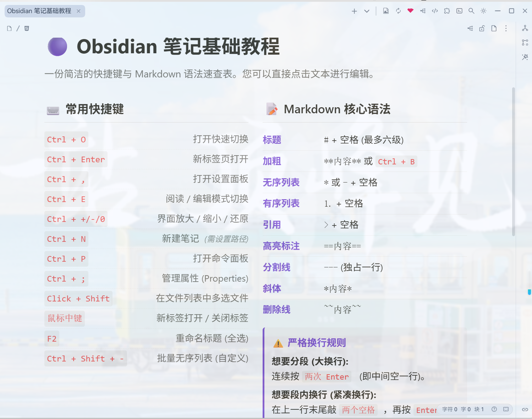Click the page icon beside the padlock

pos(494,28)
